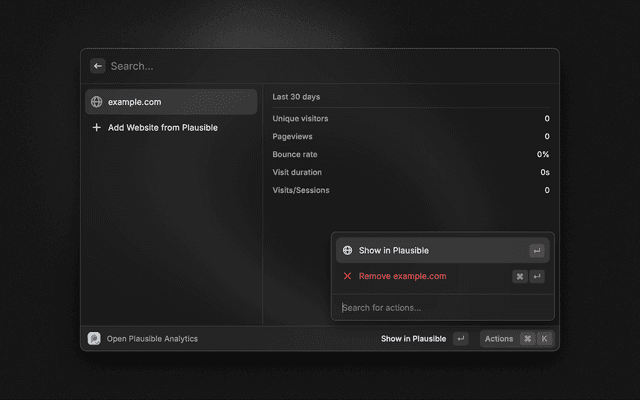Click the Unique visitors metric row
The image size is (640, 400).
[x=410, y=119]
